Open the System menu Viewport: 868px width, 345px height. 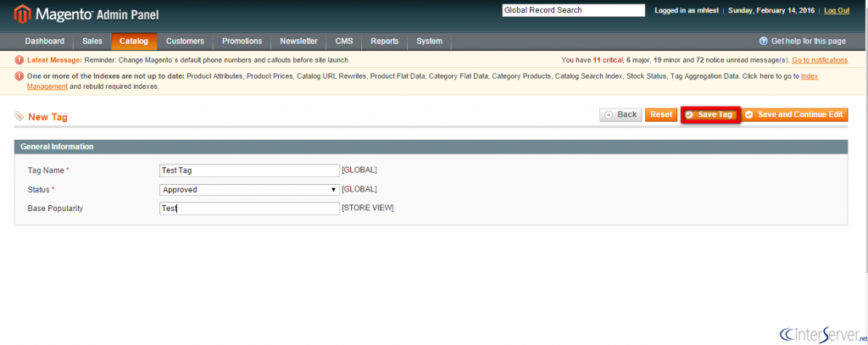(430, 41)
